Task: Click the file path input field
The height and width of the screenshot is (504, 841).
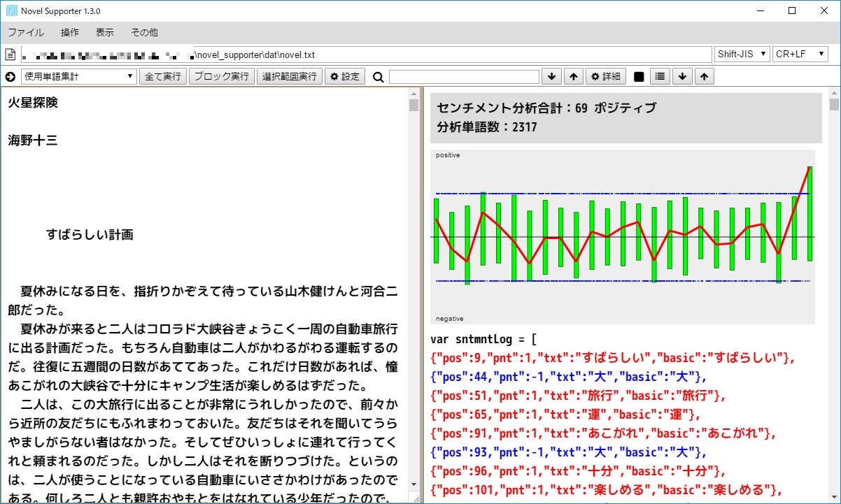Action: point(367,54)
